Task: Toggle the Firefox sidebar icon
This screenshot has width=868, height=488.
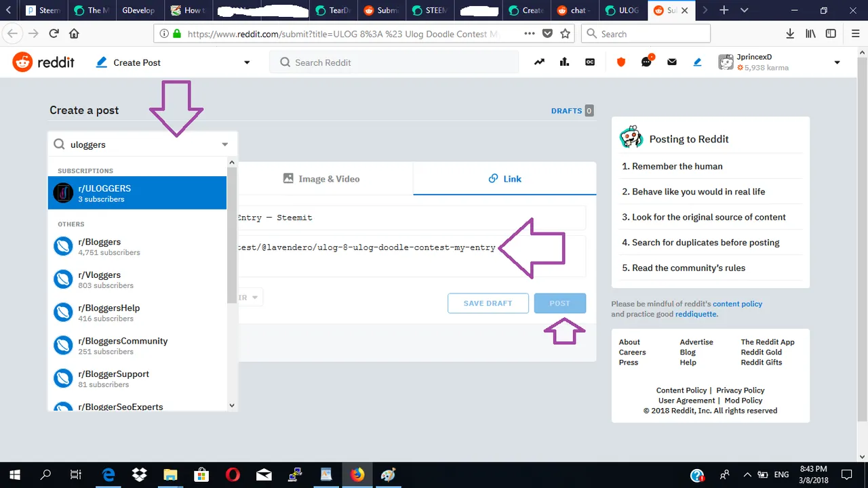Action: [831, 33]
